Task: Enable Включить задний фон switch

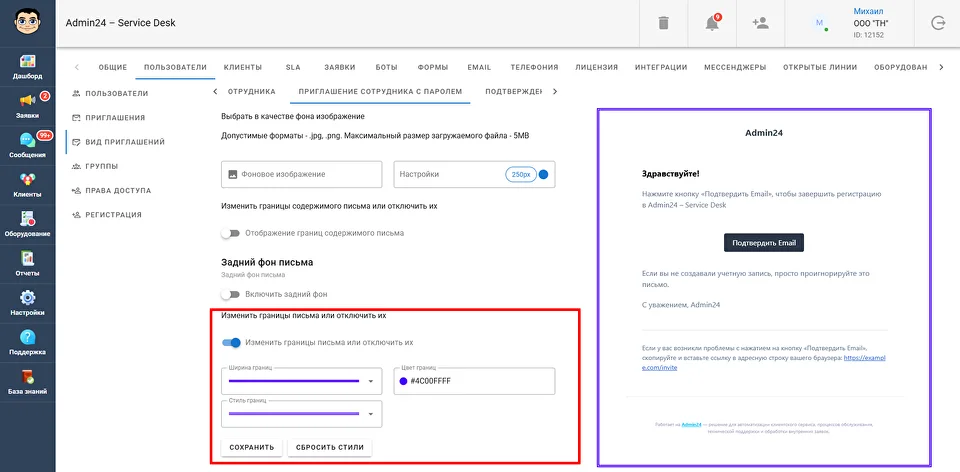Action: pyautogui.click(x=231, y=294)
